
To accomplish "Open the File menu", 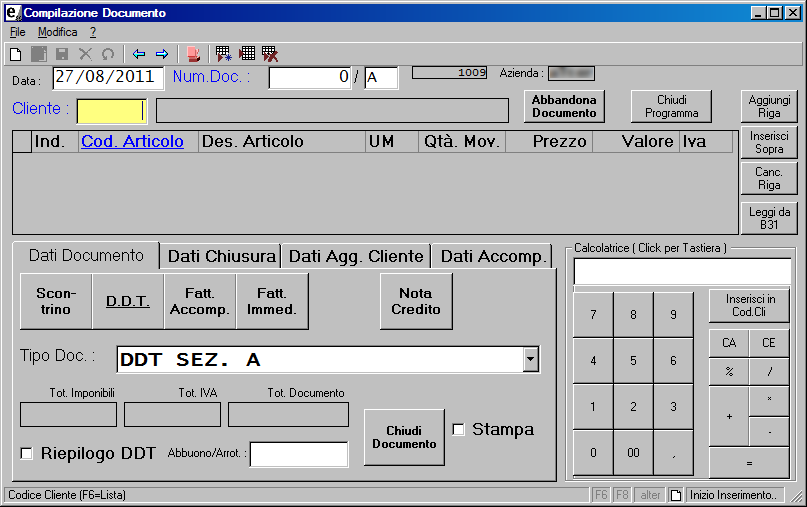I will point(17,32).
